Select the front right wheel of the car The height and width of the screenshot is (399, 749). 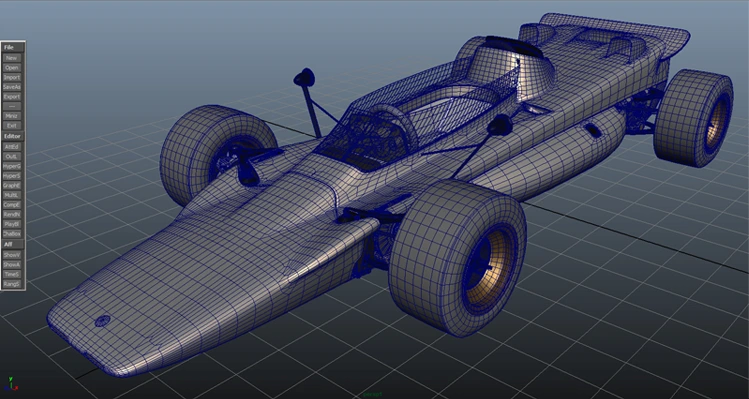coord(458,258)
